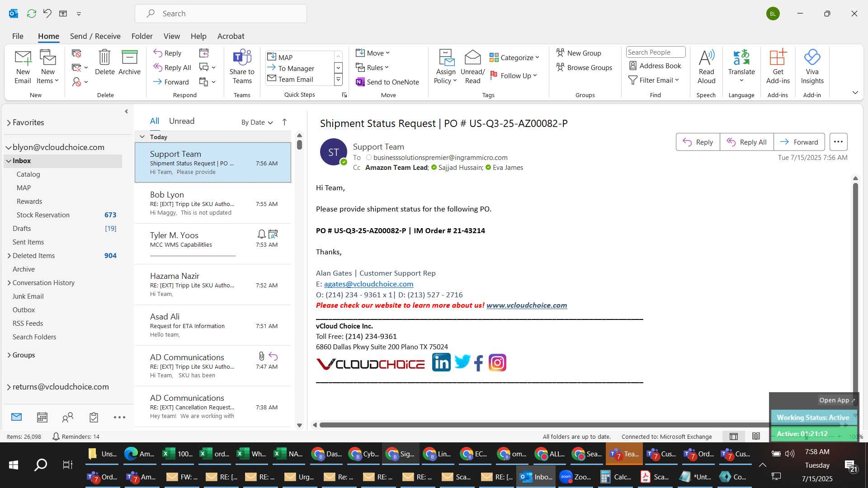868x488 pixels.
Task: Open agates@vcloudchoice.com email link
Action: (x=368, y=284)
